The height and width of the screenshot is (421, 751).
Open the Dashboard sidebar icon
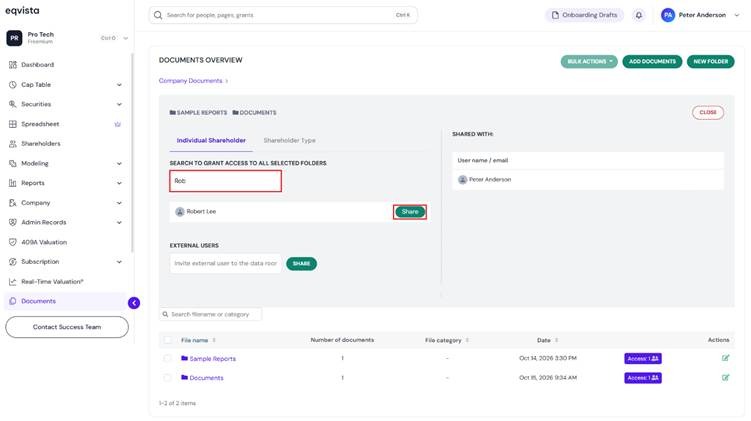pos(13,65)
